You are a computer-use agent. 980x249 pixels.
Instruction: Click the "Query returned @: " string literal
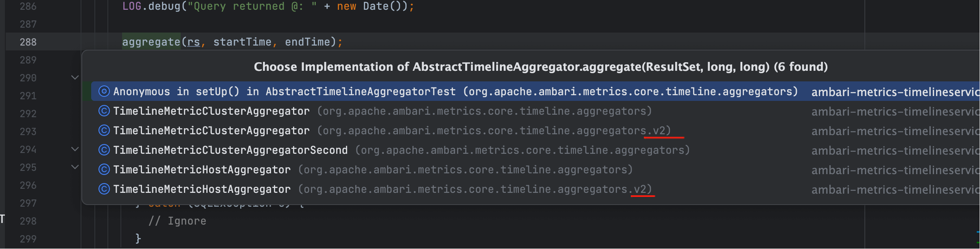[x=252, y=6]
